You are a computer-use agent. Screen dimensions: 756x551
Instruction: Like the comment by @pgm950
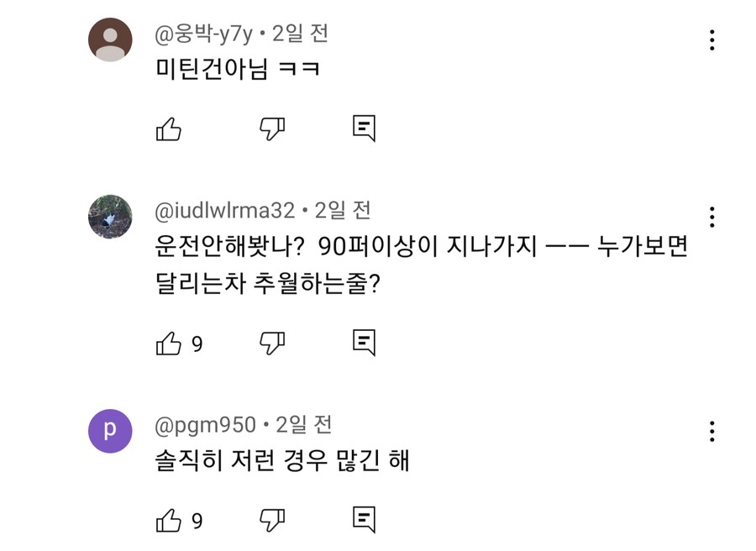click(x=170, y=519)
